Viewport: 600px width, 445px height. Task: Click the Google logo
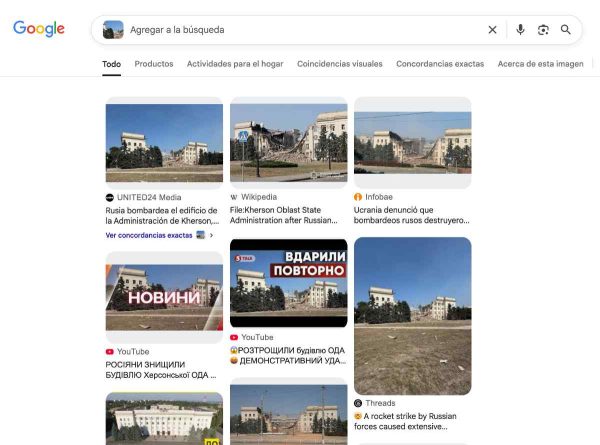click(39, 29)
